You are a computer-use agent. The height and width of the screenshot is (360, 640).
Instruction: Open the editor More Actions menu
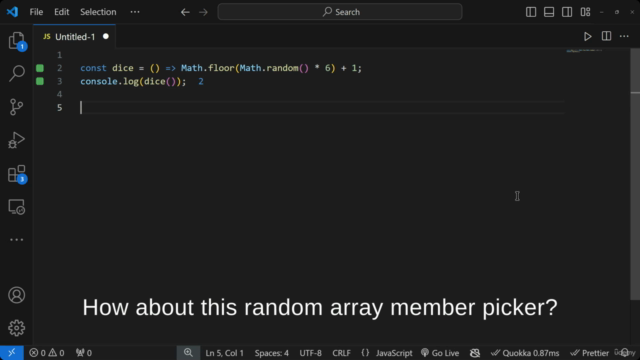[x=624, y=36]
